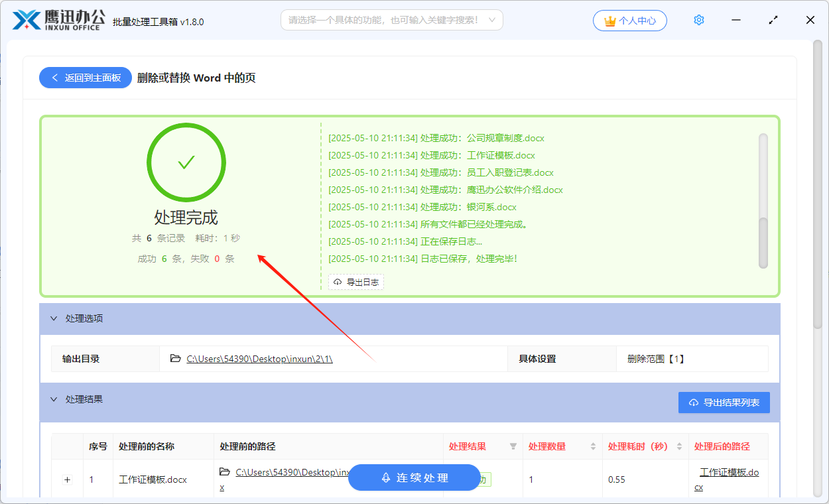Sort by 处理耗时（秒） column arrows

pyautogui.click(x=679, y=447)
